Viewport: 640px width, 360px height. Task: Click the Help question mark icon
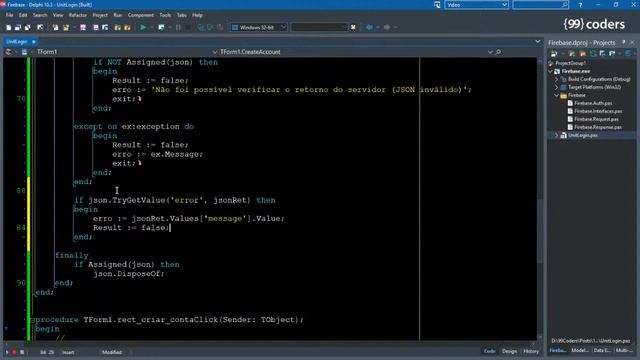[580, 5]
